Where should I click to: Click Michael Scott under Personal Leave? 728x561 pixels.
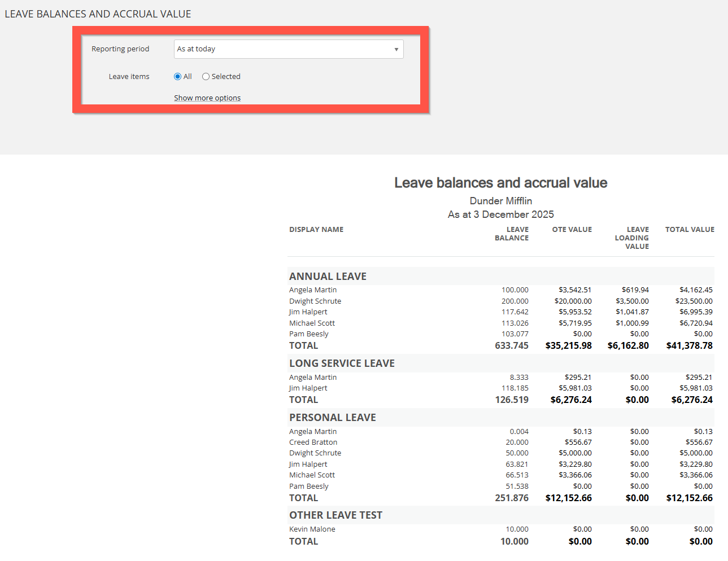tap(312, 475)
